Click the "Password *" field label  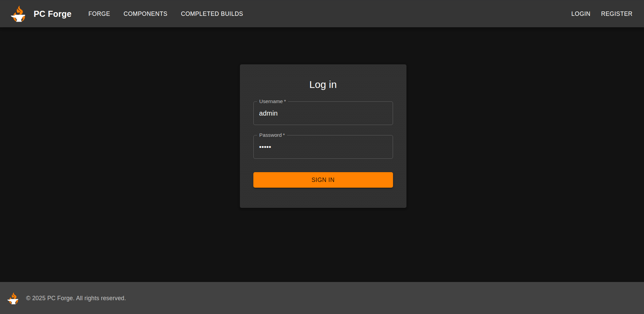[x=272, y=135]
